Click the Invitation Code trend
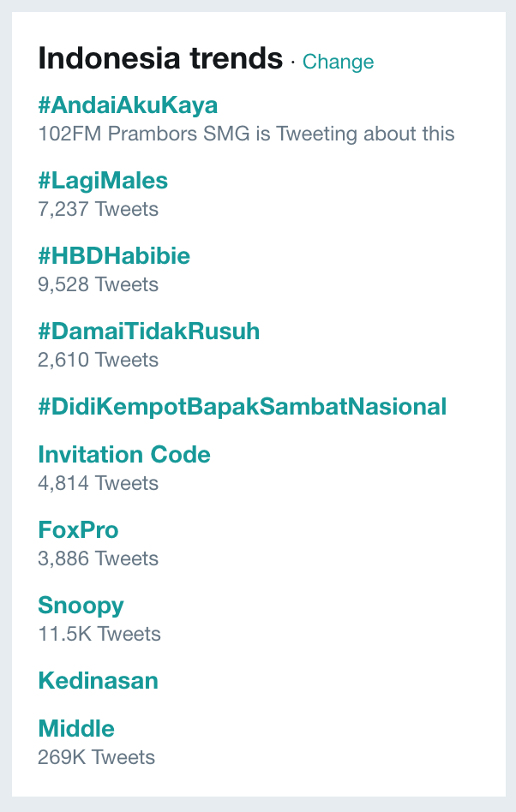Viewport: 516px width, 812px height. (x=124, y=455)
